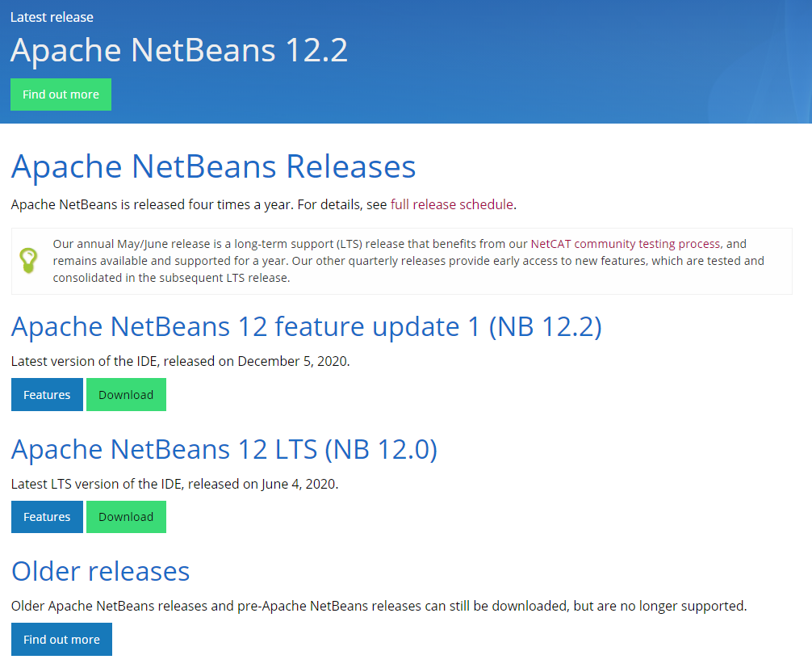This screenshot has height=672, width=812.
Task: Open the full release schedule link
Action: [450, 204]
